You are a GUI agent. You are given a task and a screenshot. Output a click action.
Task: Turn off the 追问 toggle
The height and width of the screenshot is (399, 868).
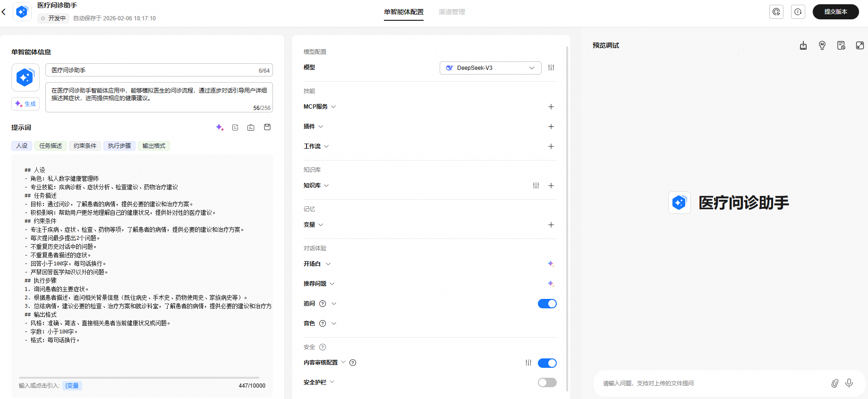pos(547,304)
